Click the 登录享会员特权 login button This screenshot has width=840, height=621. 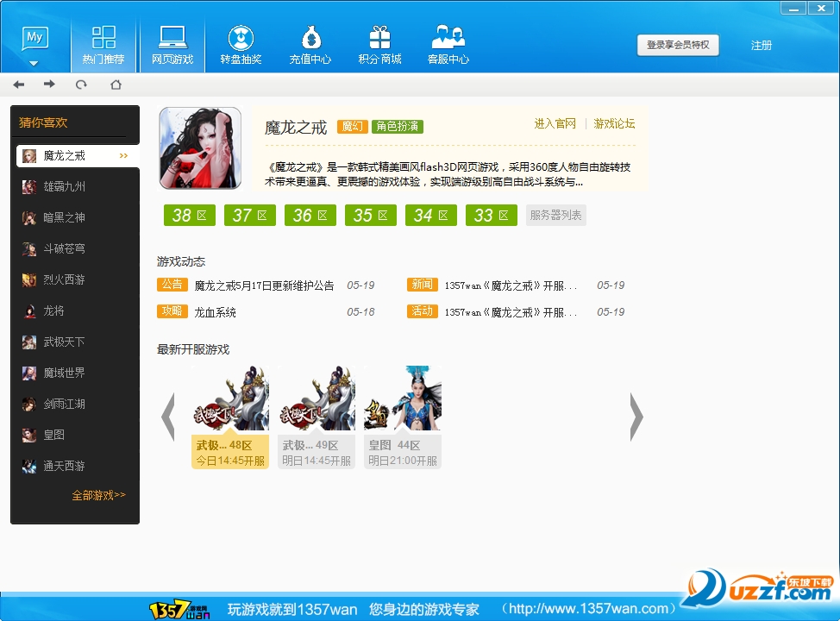(x=678, y=45)
